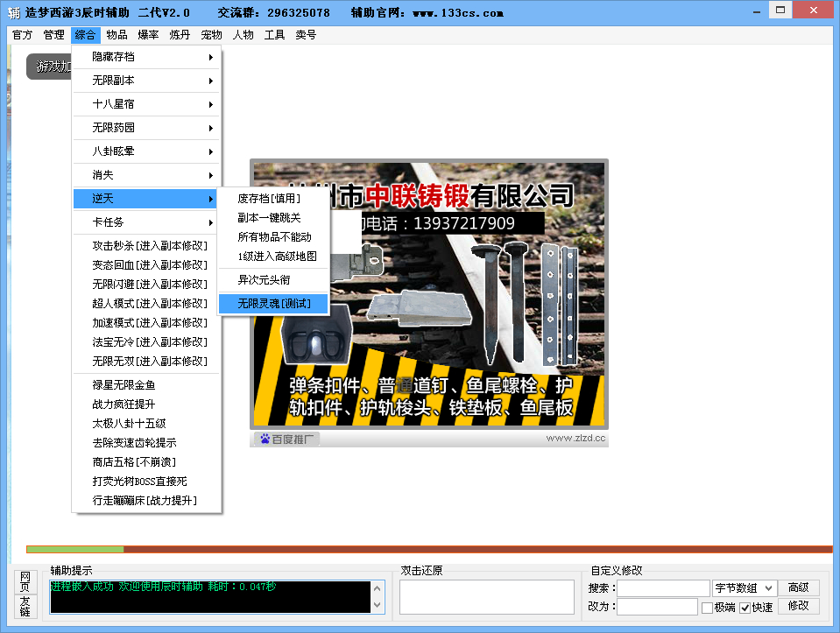
Task: Click the 友链 side button
Action: (x=25, y=606)
